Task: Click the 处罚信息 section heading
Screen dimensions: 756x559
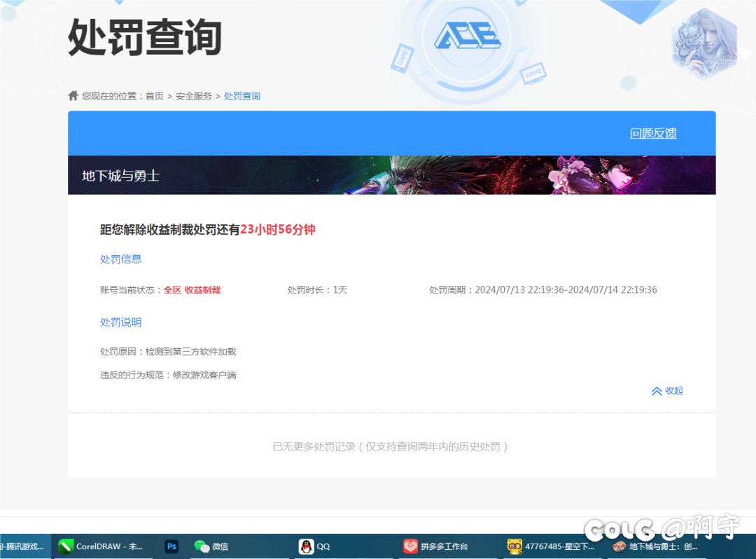Action: [120, 259]
